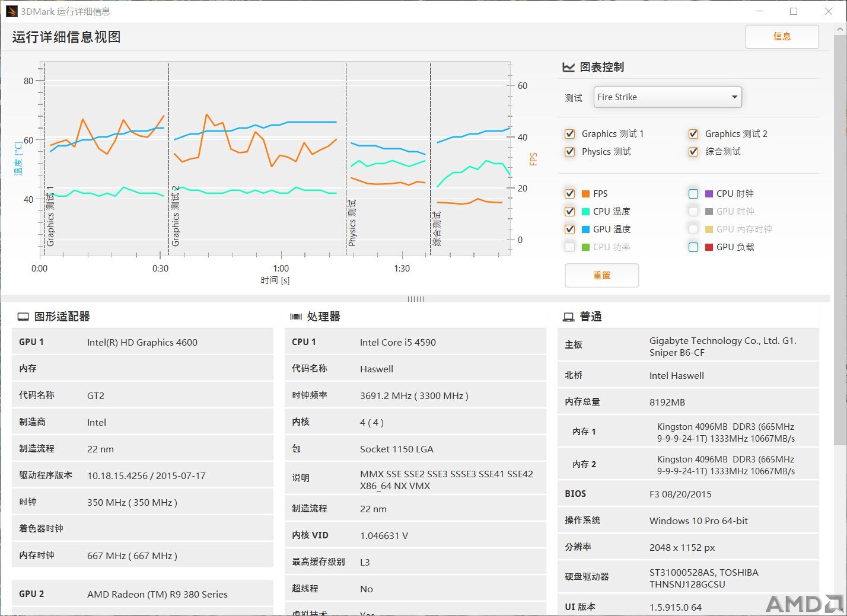Click the scrollbar up arrow

pyautogui.click(x=840, y=28)
